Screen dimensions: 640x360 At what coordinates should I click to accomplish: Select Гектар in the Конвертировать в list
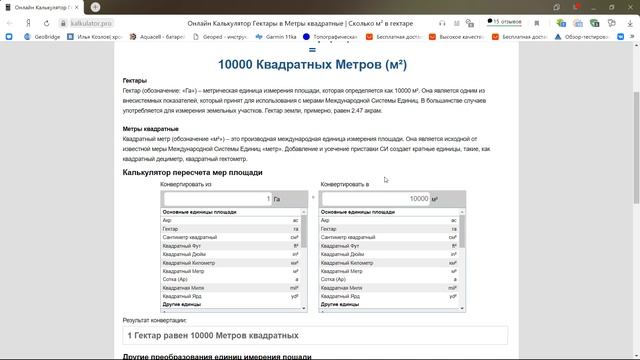pyautogui.click(x=389, y=229)
